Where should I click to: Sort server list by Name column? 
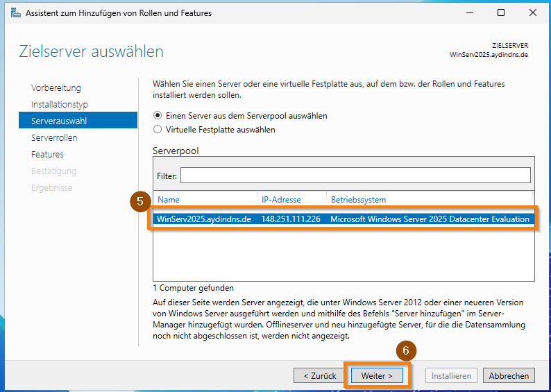click(x=169, y=200)
